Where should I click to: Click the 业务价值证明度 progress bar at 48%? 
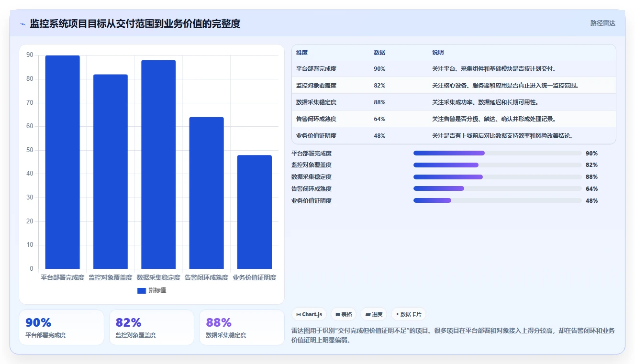(498, 200)
